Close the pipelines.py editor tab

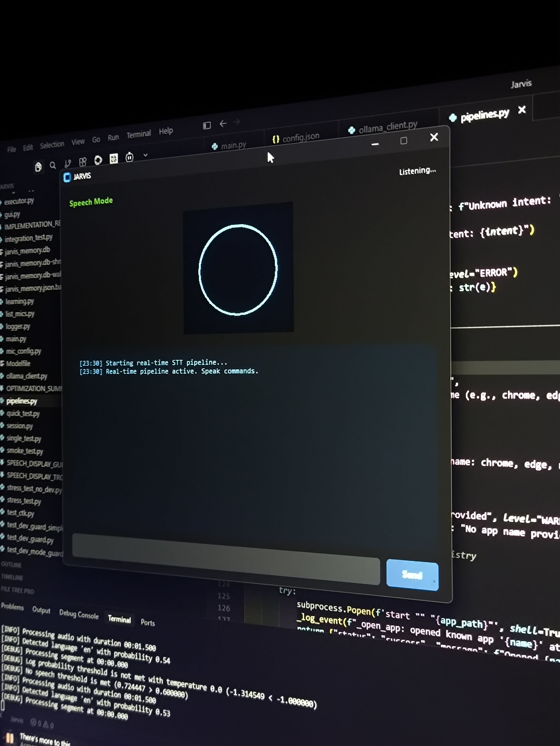coord(522,110)
